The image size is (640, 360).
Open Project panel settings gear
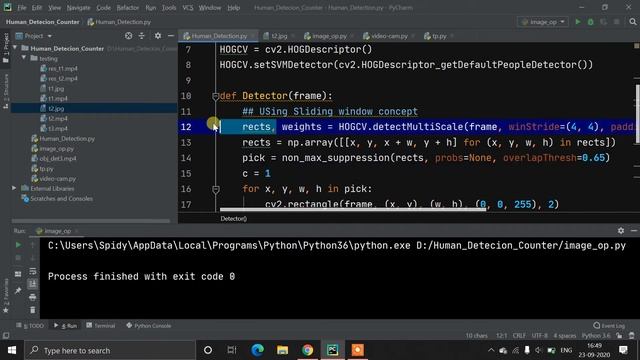[x=158, y=36]
